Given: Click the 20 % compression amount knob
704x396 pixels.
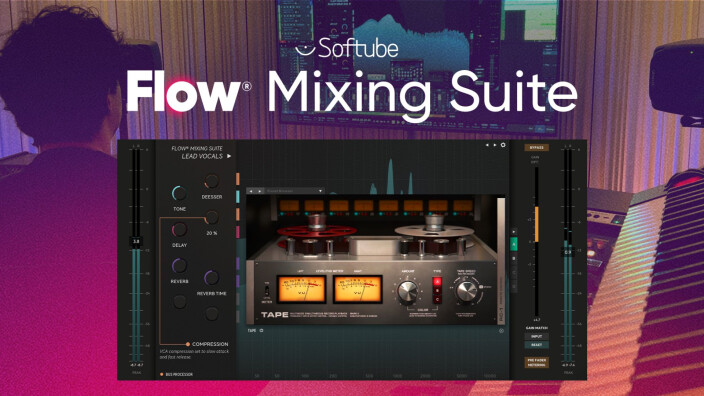Looking at the screenshot, I should [x=211, y=218].
